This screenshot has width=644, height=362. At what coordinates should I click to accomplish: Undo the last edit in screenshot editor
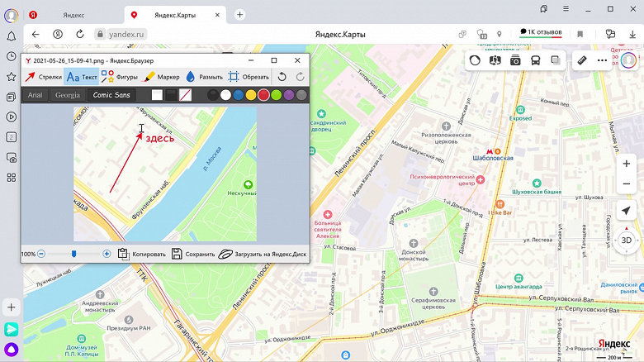[x=282, y=77]
